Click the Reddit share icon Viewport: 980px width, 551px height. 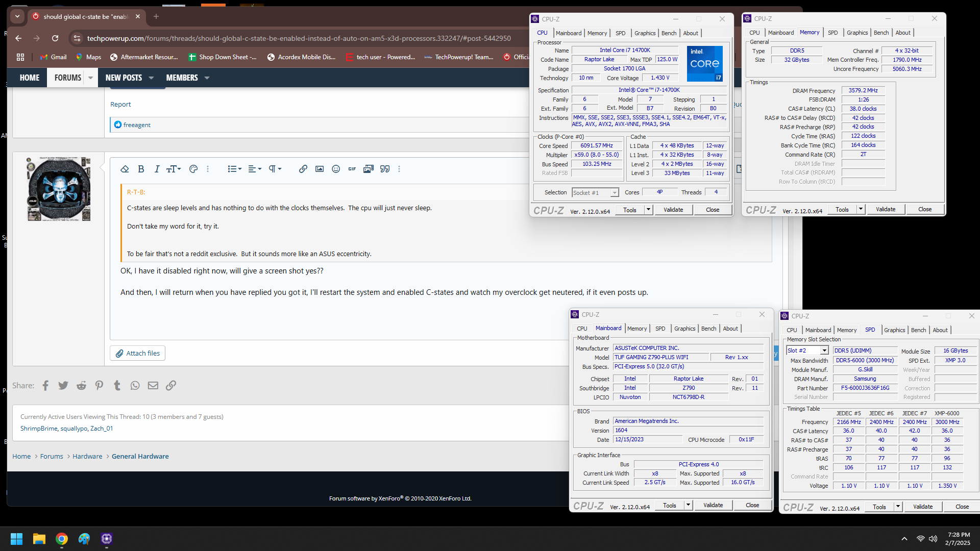click(82, 386)
